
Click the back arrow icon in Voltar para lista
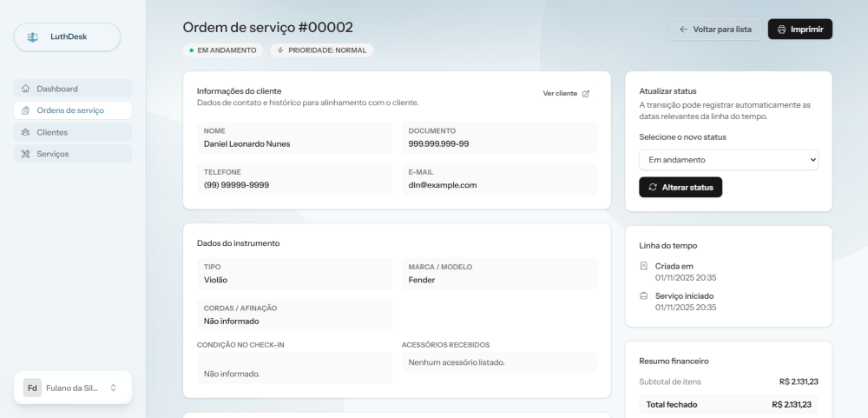684,30
